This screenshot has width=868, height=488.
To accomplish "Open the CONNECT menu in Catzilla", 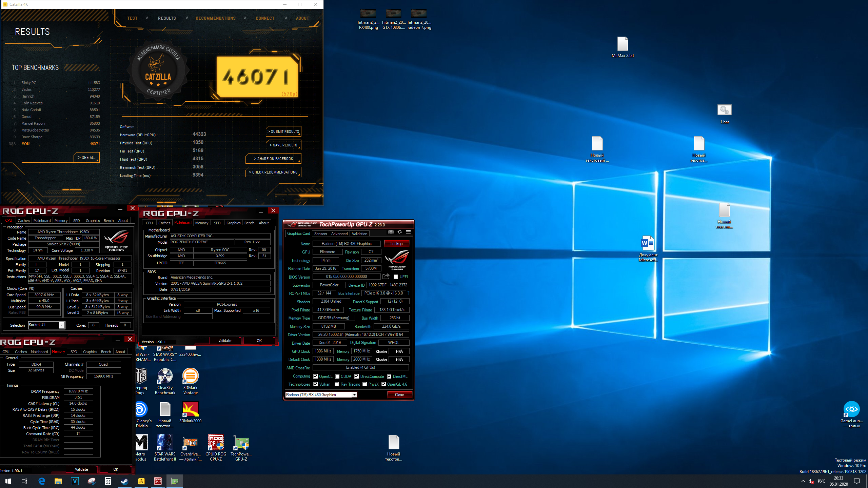I will coord(265,18).
